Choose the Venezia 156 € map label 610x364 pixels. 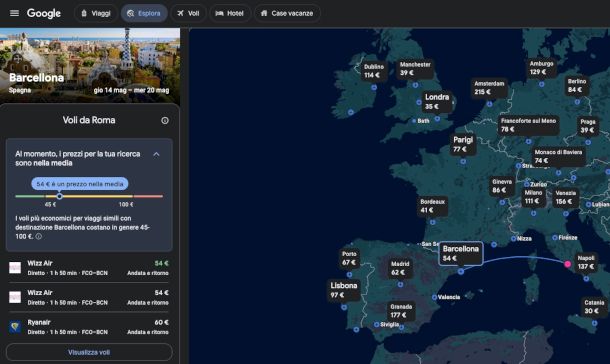[565, 197]
